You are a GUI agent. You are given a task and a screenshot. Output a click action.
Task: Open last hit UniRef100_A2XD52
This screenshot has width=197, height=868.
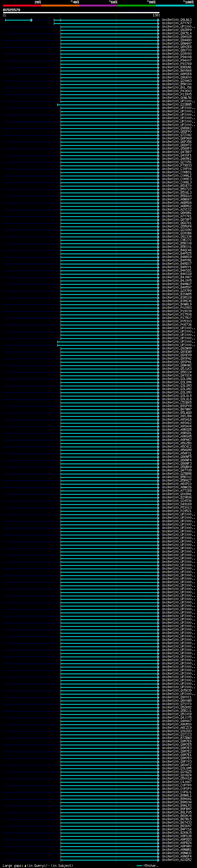pos(177,860)
